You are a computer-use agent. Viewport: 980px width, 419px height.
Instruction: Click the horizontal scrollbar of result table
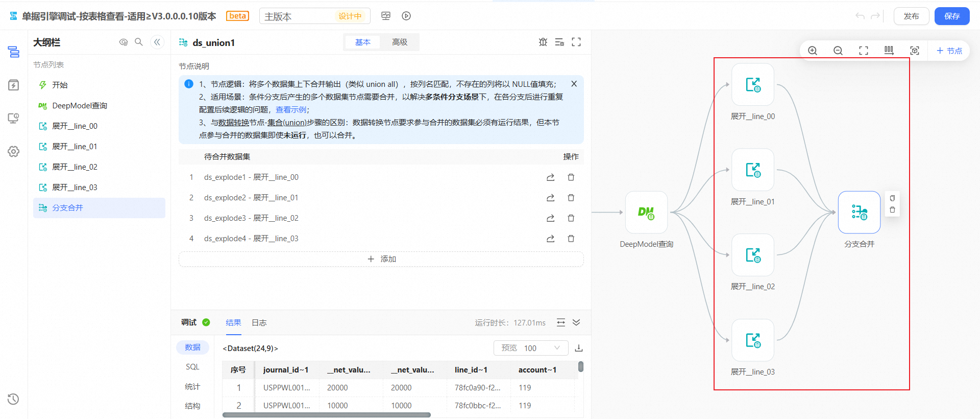click(x=327, y=415)
